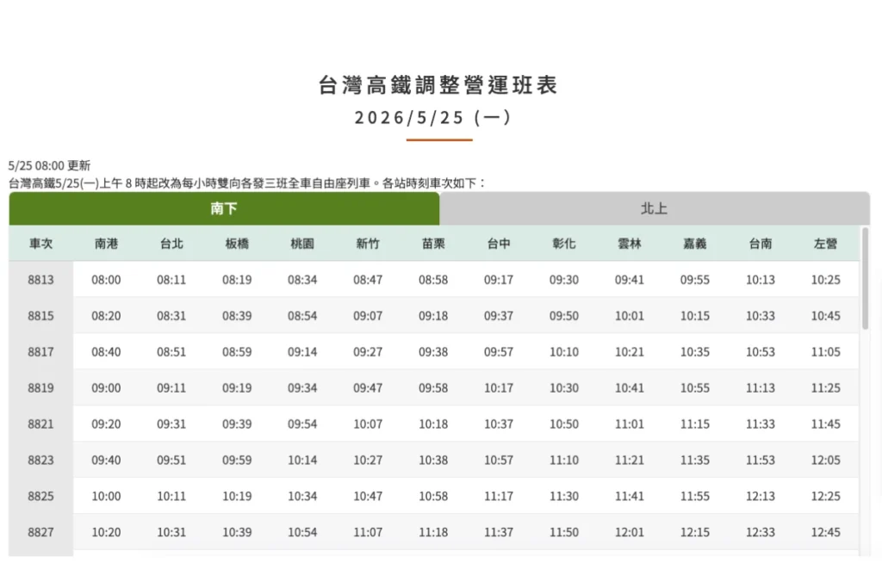Click the 南港 column header
Screen dimensions: 882x588
click(106, 244)
